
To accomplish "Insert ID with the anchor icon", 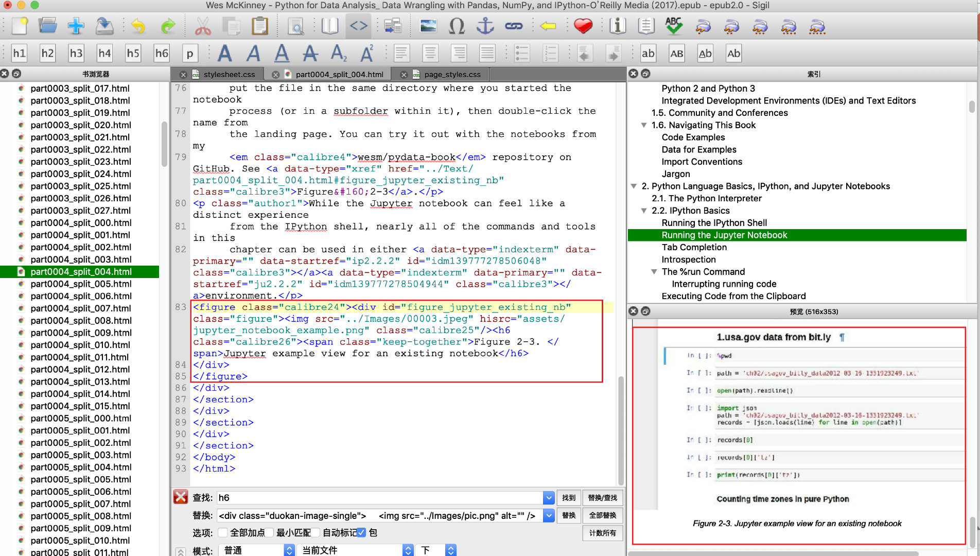I will [x=485, y=26].
